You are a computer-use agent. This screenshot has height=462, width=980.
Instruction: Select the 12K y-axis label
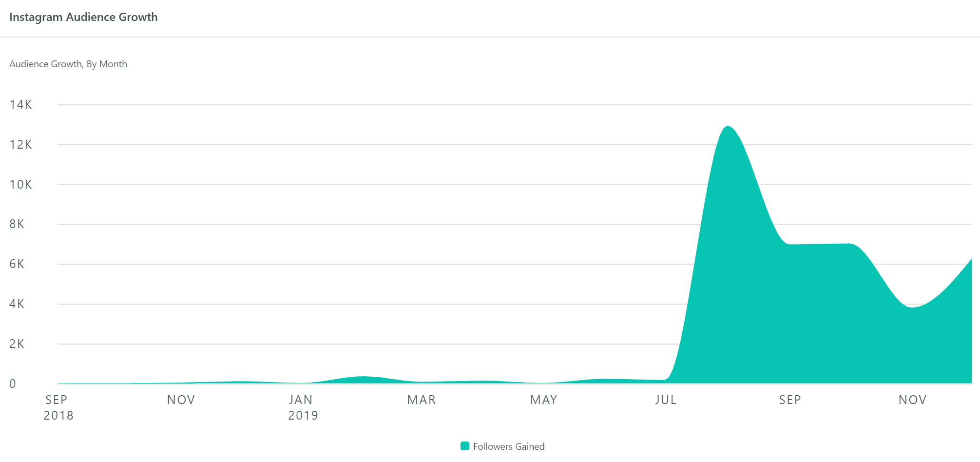coord(20,145)
